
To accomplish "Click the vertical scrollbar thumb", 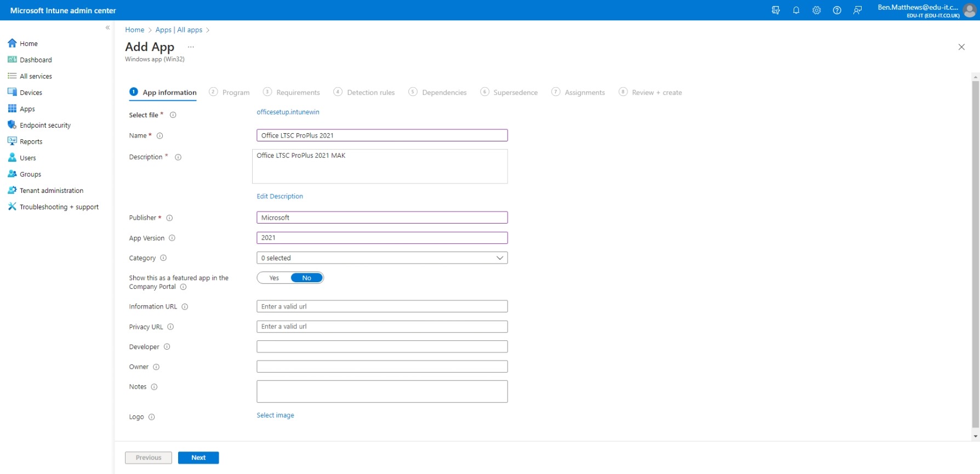I will point(976,254).
